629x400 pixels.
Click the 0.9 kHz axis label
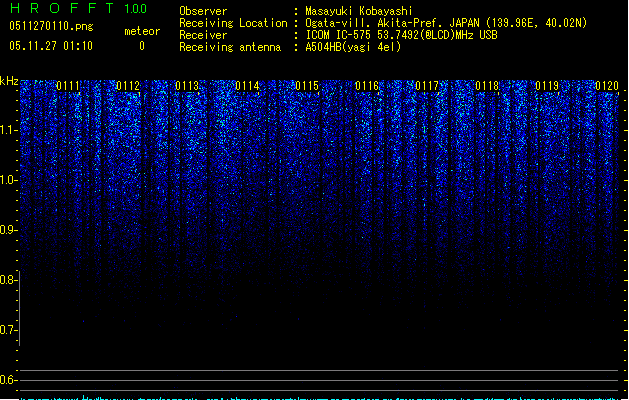point(8,230)
